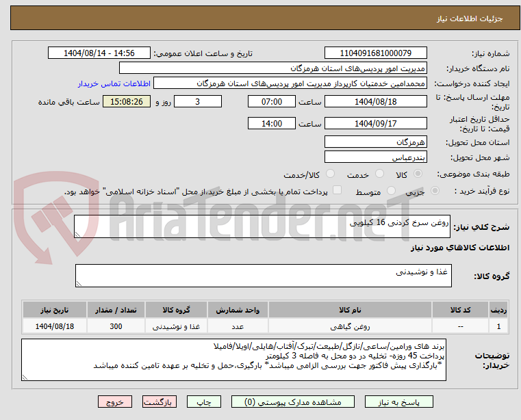Image resolution: width=521 pixels, height=420 pixels.
Task: Select the خدمت radio button
Action: (x=379, y=174)
